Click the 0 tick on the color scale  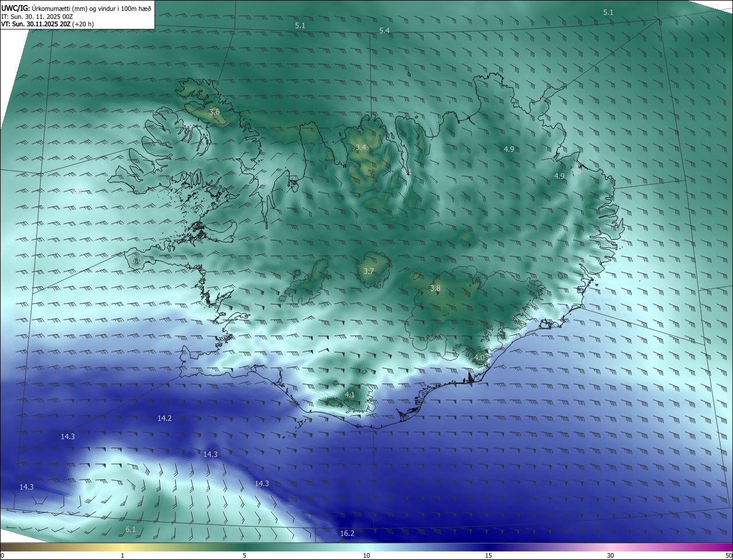coord(2,555)
